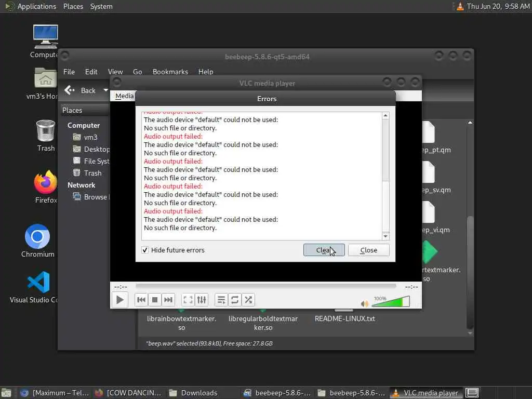Click the Errors list scroll up arrow

click(x=385, y=116)
